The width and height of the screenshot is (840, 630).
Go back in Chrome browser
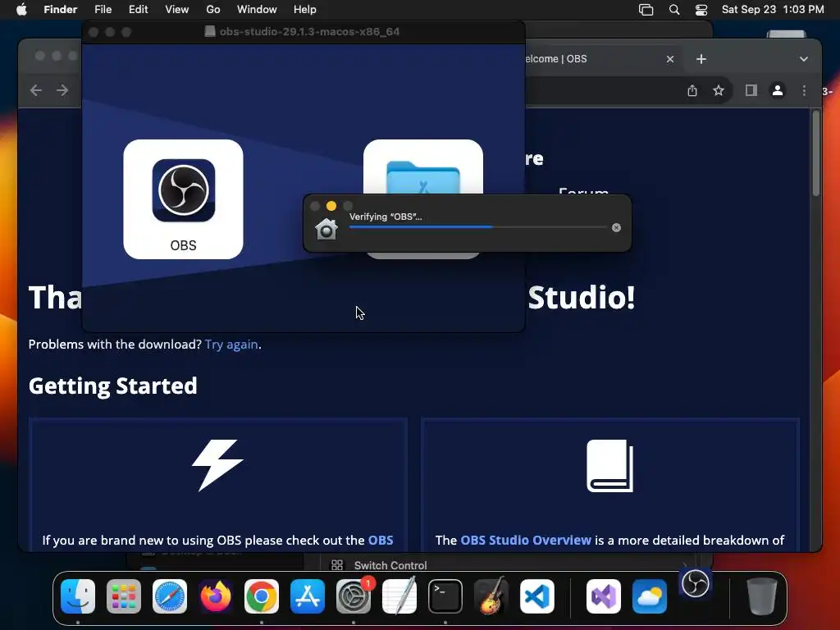pos(36,90)
